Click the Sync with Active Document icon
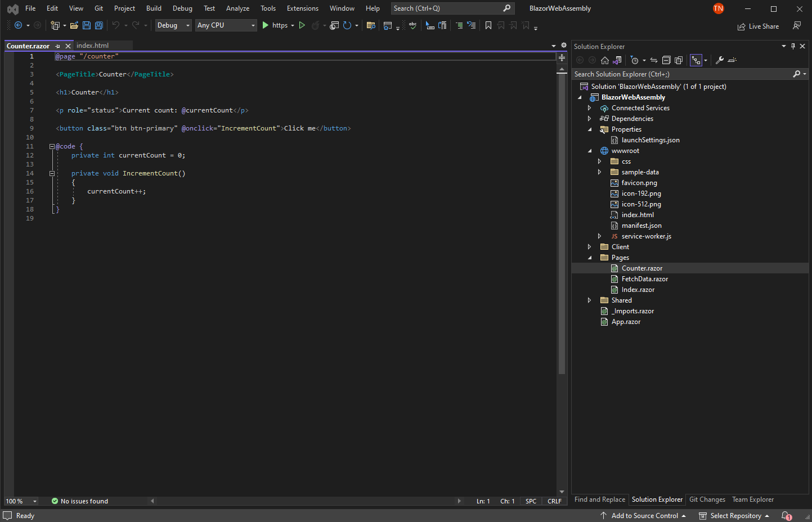The width and height of the screenshot is (812, 522). 654,60
